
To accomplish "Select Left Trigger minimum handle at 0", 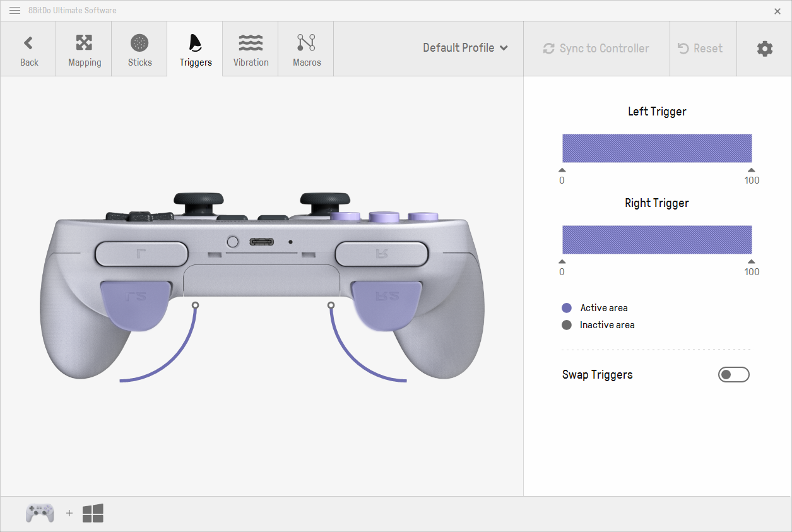I will pos(562,170).
